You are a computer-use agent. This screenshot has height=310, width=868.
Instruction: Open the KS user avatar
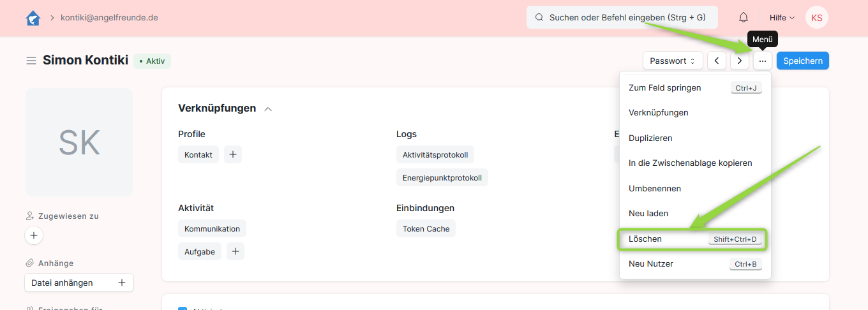[816, 18]
